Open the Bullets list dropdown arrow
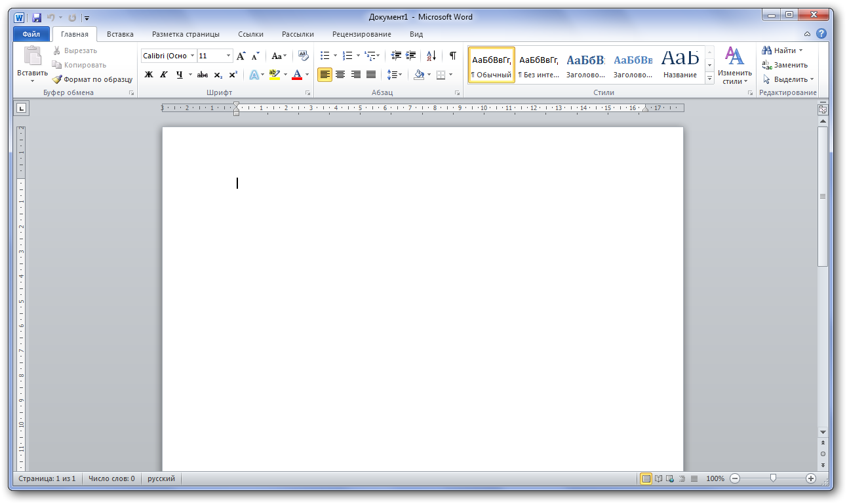This screenshot has width=847, height=504. 335,56
